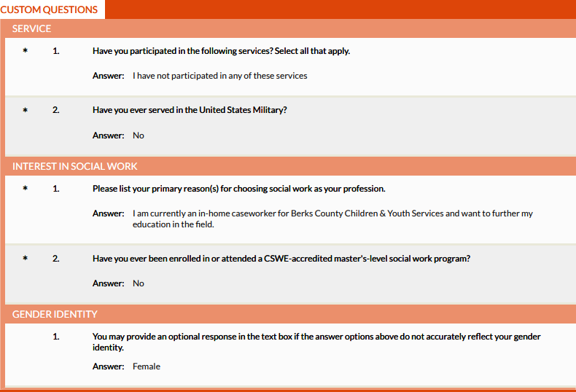576x392 pixels.
Task: Click the answer 'I have not participated' text
Action: (219, 76)
